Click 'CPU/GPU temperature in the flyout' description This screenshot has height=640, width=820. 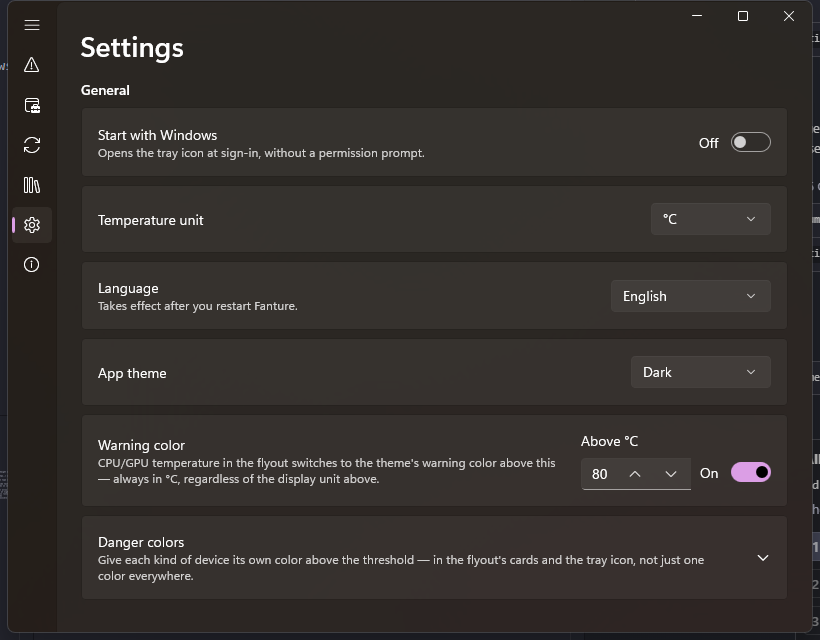326,471
